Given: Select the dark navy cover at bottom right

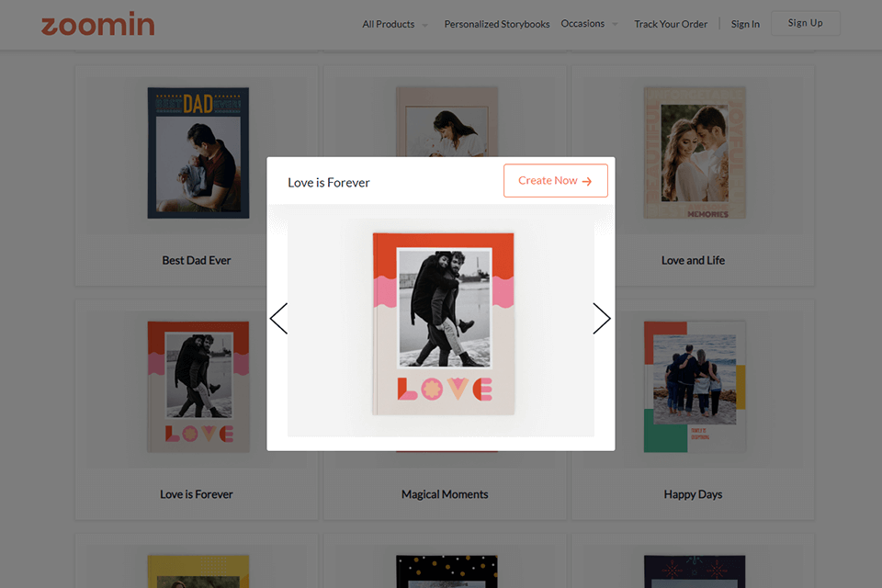Looking at the screenshot, I should coord(695,571).
